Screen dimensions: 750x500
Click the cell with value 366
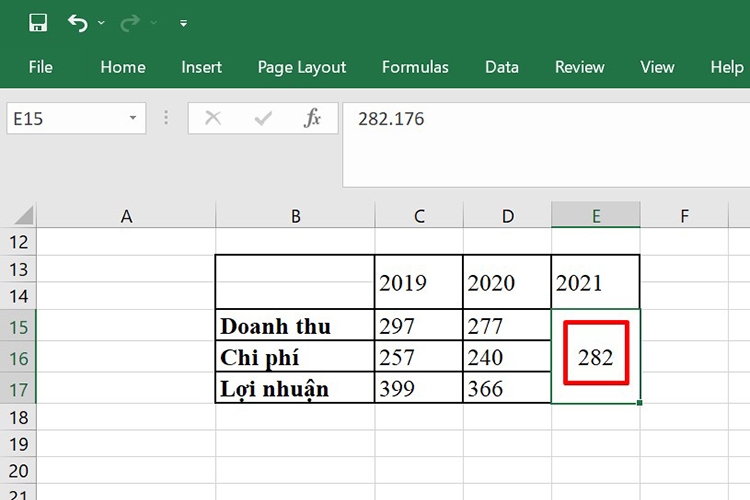(x=507, y=388)
